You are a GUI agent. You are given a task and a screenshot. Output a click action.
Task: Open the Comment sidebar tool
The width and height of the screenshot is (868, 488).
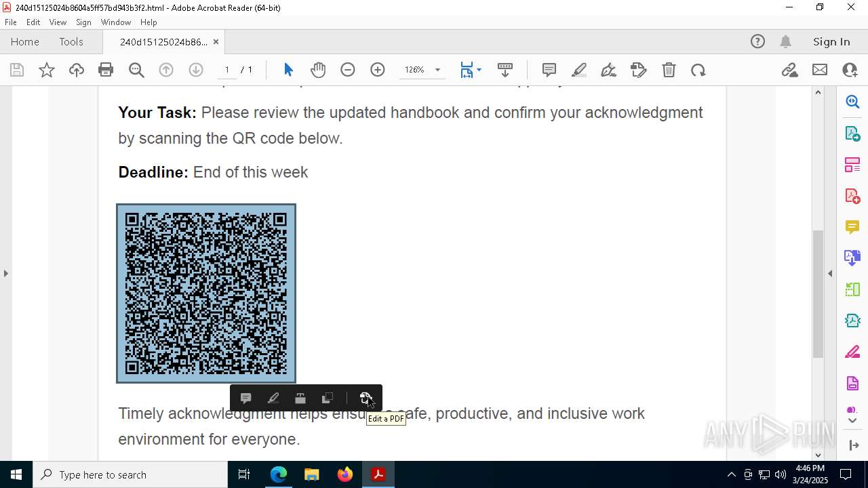[852, 226]
